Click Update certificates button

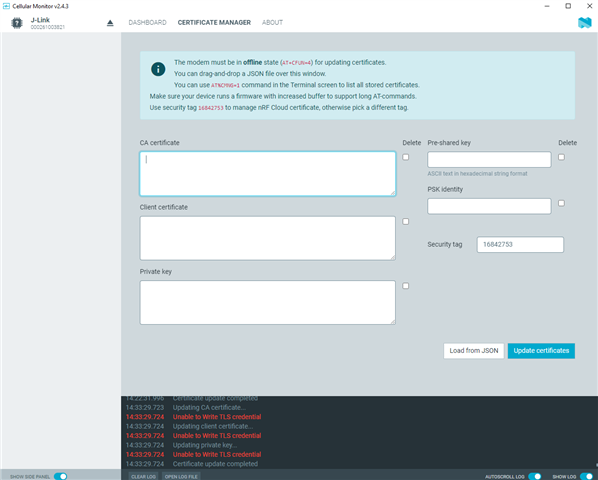(x=541, y=351)
